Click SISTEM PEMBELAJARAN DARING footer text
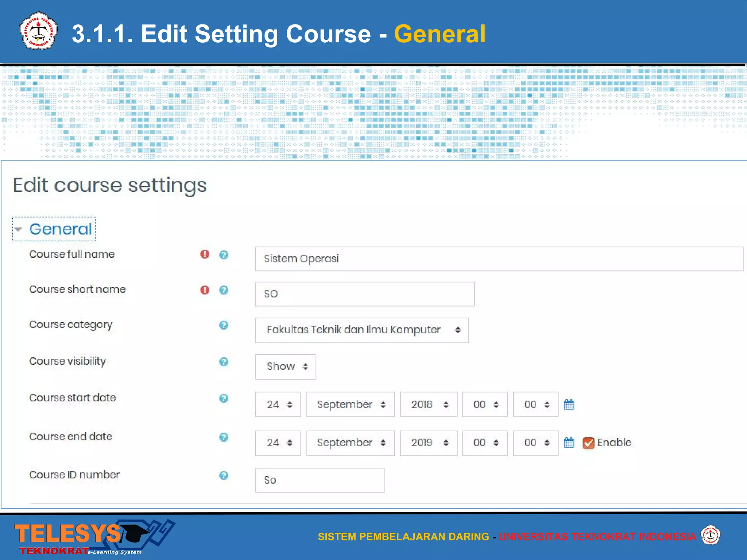 pyautogui.click(x=403, y=537)
